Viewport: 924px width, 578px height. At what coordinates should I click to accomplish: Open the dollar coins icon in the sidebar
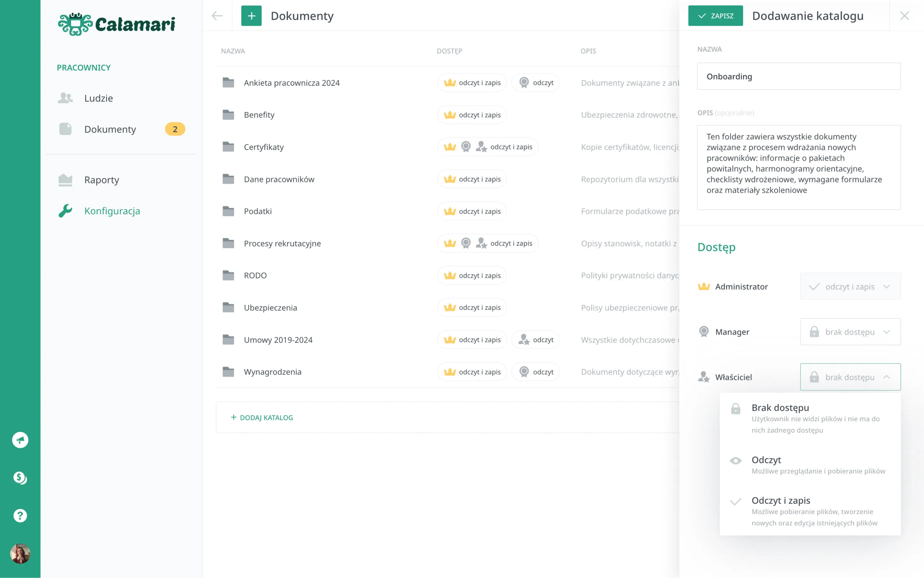tap(20, 478)
